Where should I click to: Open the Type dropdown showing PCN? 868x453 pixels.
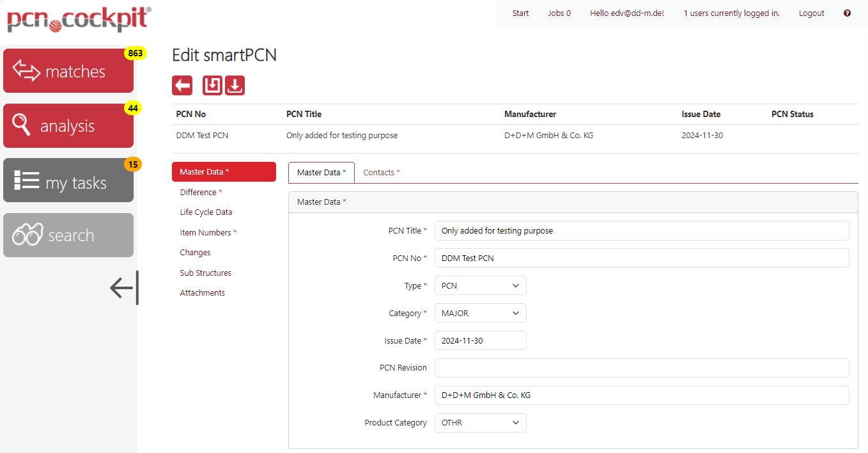click(x=480, y=285)
